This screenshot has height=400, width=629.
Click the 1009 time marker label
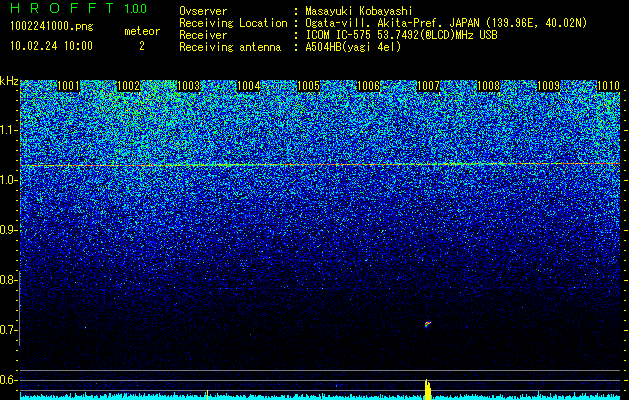pos(548,86)
